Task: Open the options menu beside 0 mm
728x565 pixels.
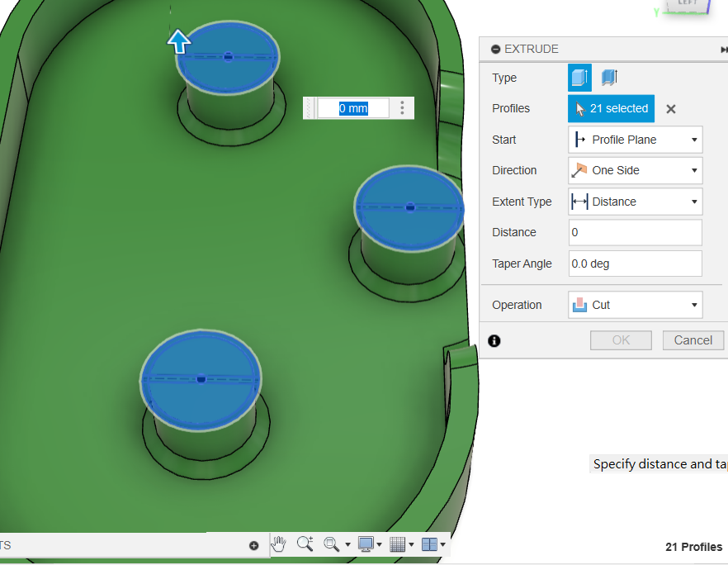Action: (x=402, y=107)
